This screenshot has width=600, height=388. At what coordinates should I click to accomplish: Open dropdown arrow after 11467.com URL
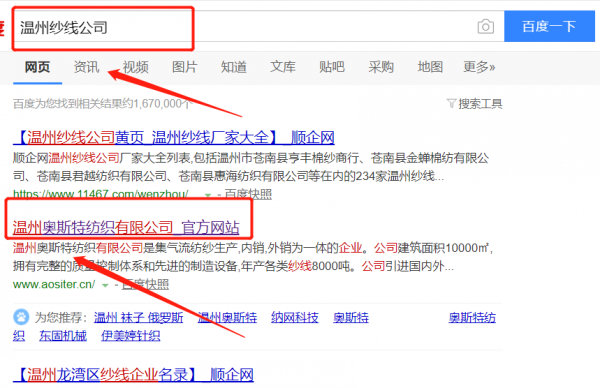point(207,195)
